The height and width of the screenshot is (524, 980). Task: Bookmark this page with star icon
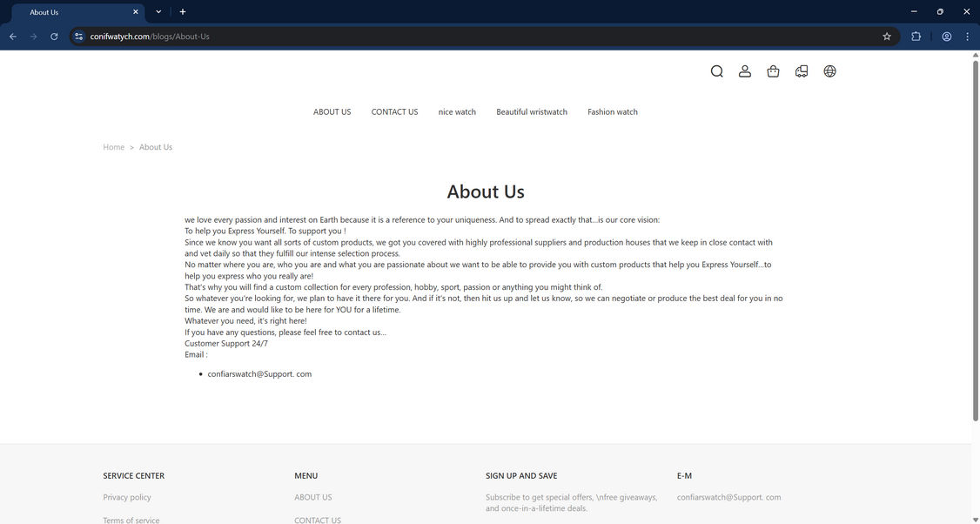887,37
